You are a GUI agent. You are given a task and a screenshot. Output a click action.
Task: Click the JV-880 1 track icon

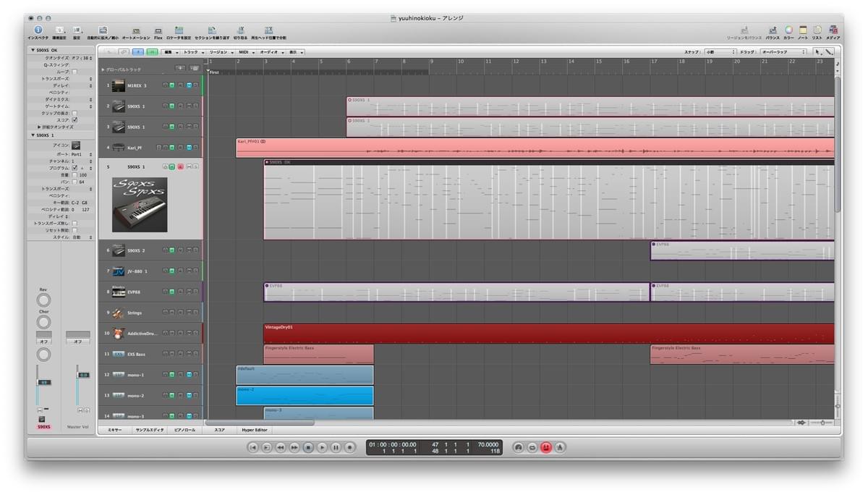click(119, 271)
